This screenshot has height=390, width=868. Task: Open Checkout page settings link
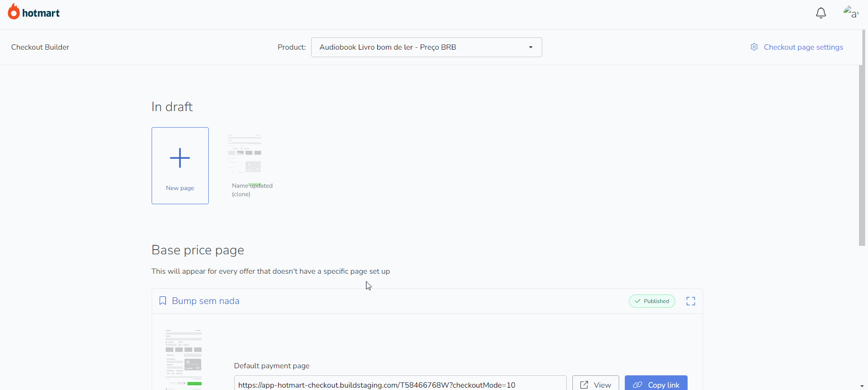803,47
